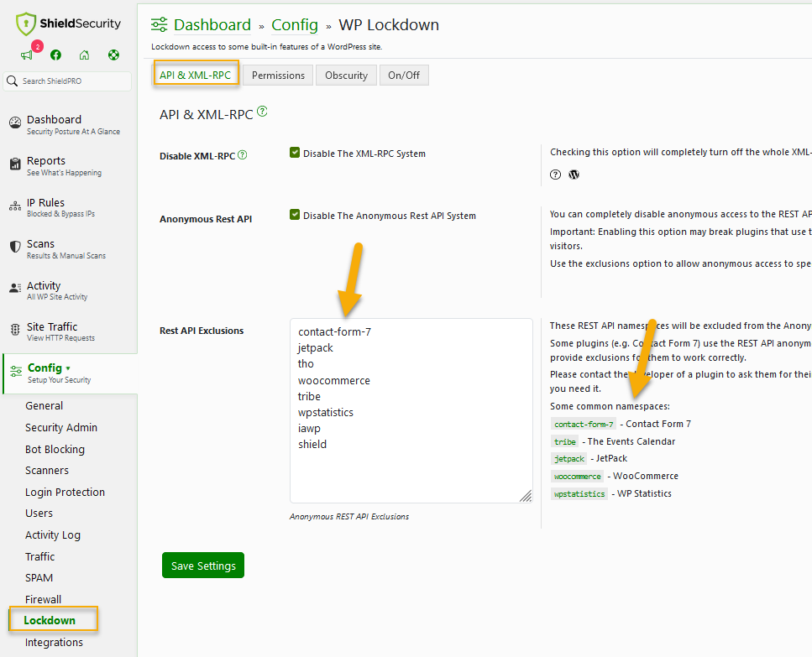Click the IP Rules network icon
Image resolution: width=812 pixels, height=657 pixels.
(15, 206)
